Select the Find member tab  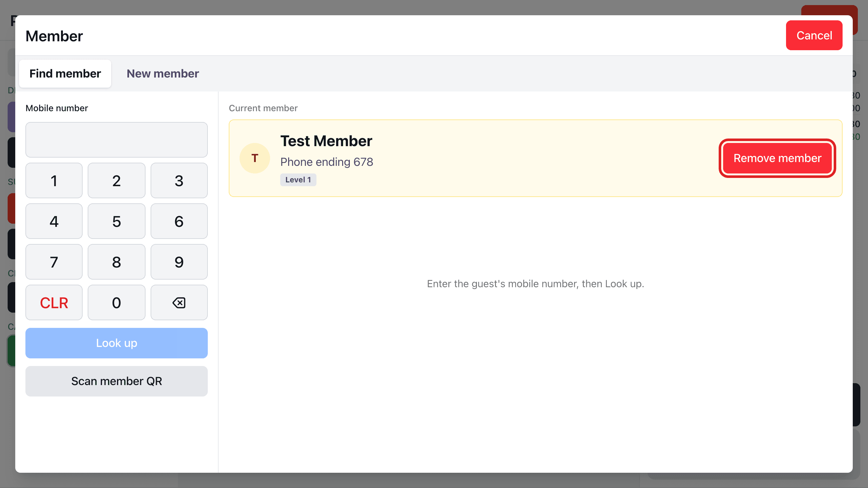point(65,73)
